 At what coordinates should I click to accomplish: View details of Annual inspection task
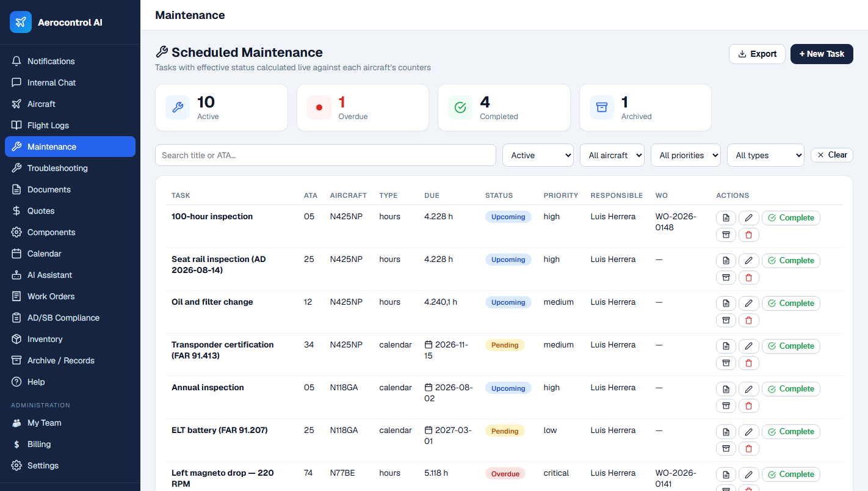tap(726, 389)
